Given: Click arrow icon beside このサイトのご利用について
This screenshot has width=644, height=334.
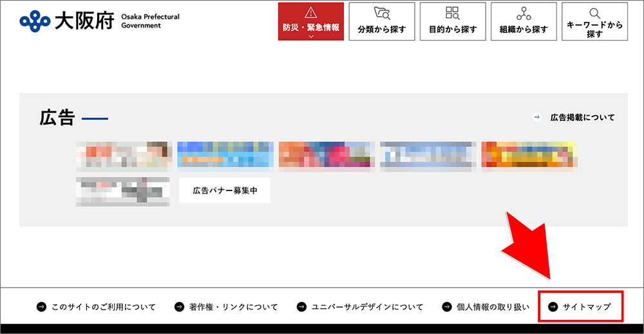Looking at the screenshot, I should (41, 307).
